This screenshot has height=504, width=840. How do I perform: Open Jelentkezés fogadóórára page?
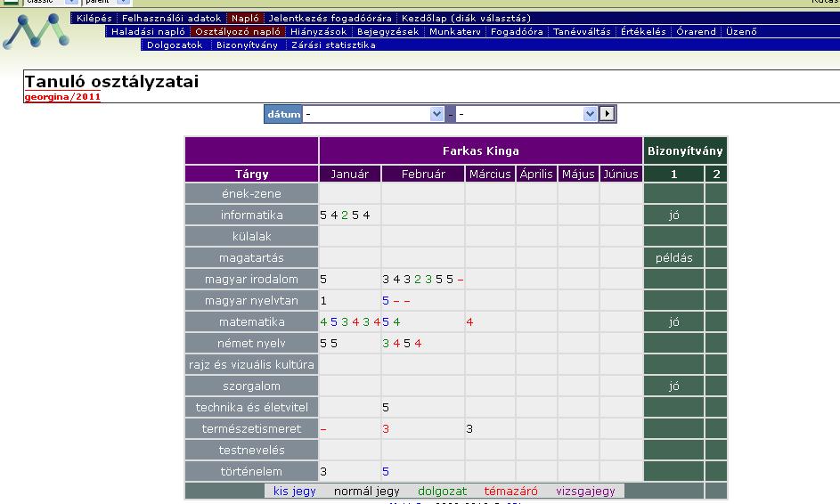(330, 18)
